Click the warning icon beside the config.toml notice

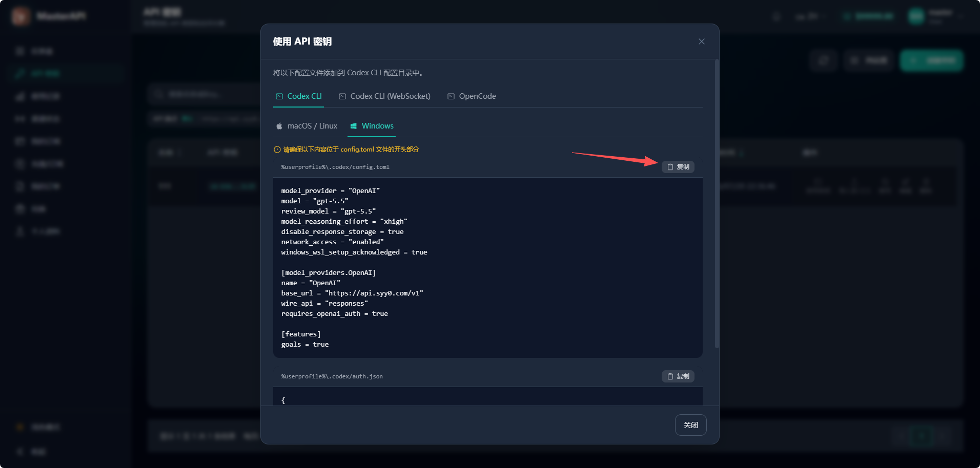[277, 150]
